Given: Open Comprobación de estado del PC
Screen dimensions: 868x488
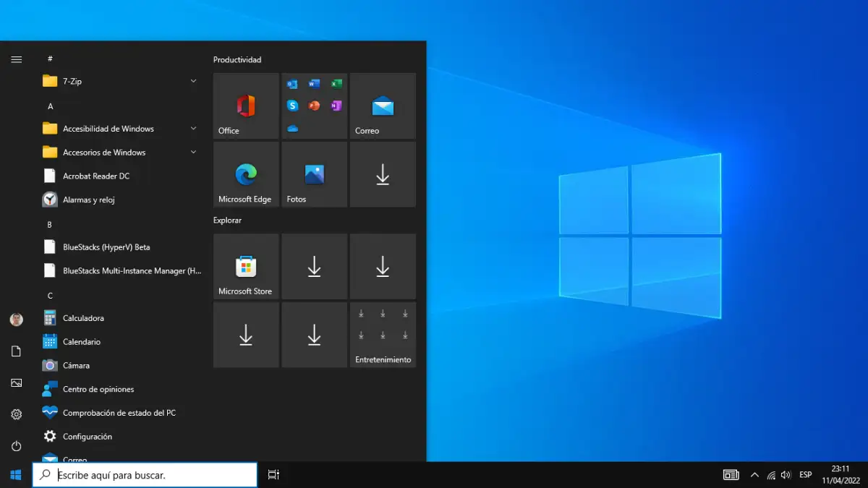Looking at the screenshot, I should [123, 413].
